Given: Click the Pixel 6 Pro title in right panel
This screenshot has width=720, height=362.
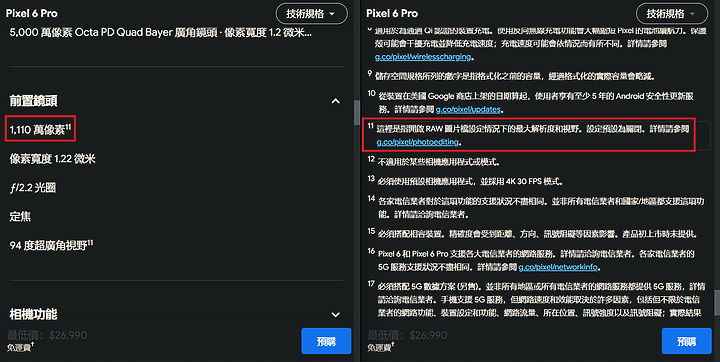Looking at the screenshot, I should point(392,13).
